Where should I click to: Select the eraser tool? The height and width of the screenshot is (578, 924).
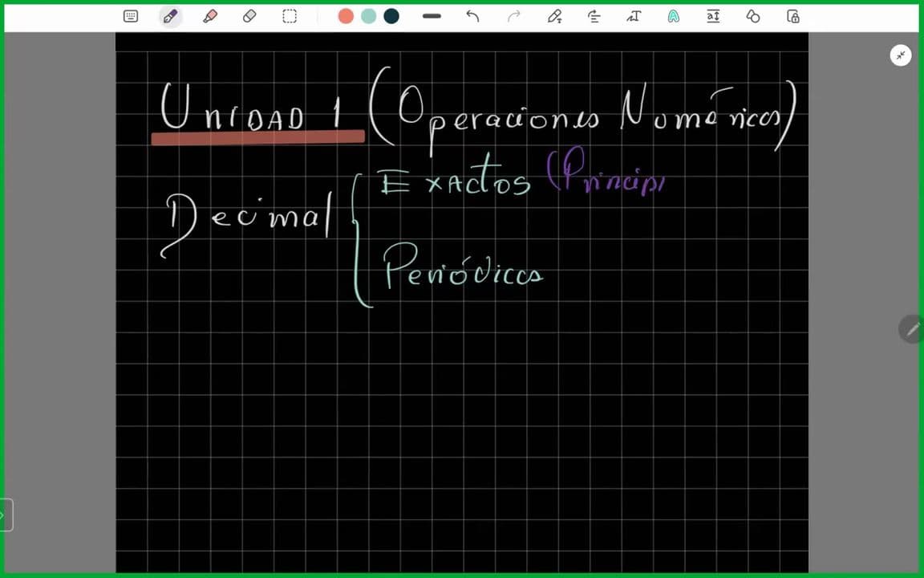[x=249, y=16]
